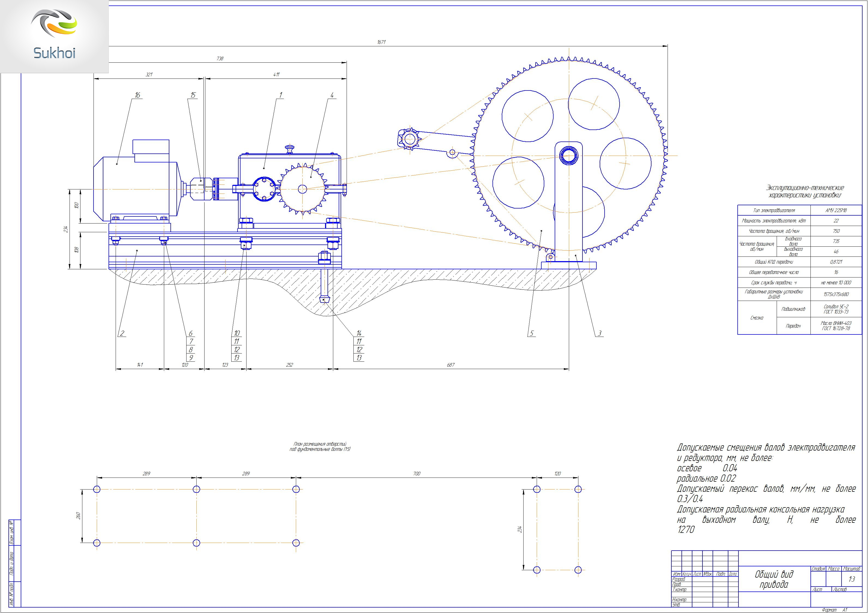Screen dimensions: 868x613
Task: Click the 'Масло ВНИИ-403' lubricant cell
Action: coord(836,326)
